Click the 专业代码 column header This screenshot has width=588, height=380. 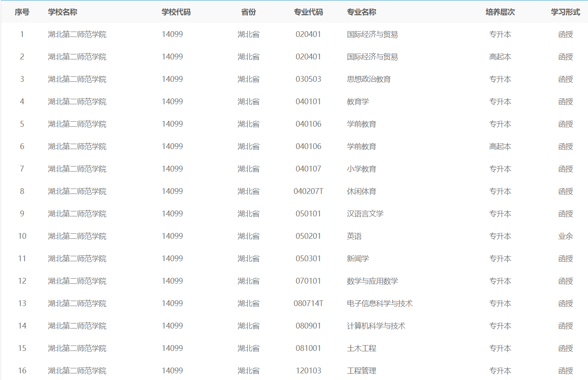click(x=308, y=12)
